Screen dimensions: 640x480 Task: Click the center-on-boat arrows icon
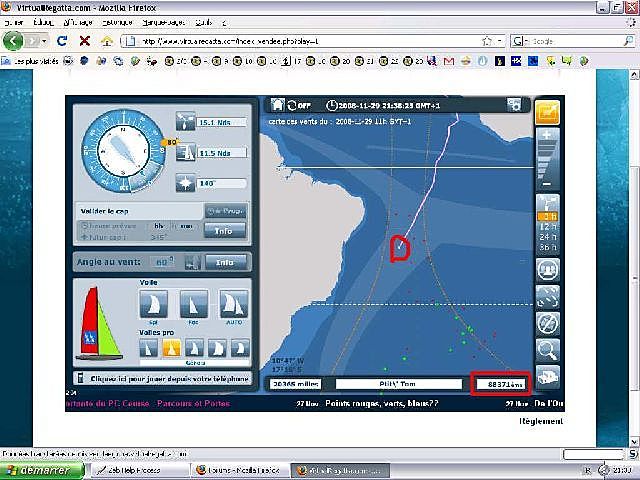(x=547, y=297)
